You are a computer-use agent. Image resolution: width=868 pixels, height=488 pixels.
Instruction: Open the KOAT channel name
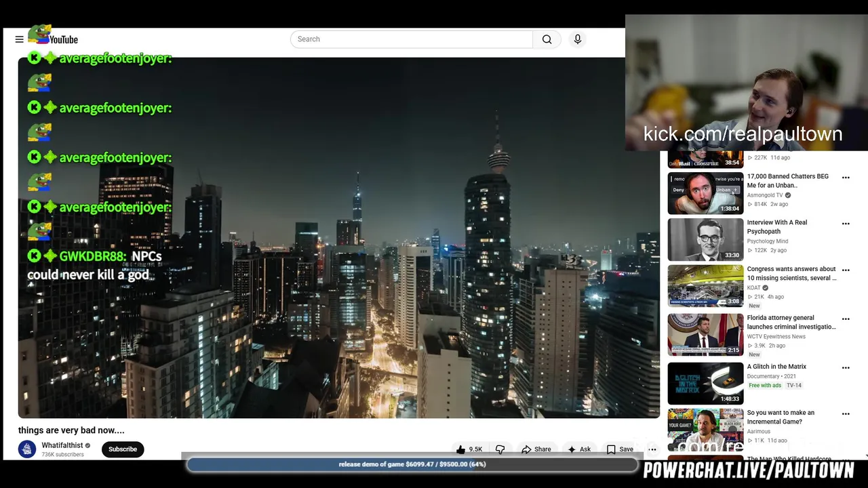[753, 288]
